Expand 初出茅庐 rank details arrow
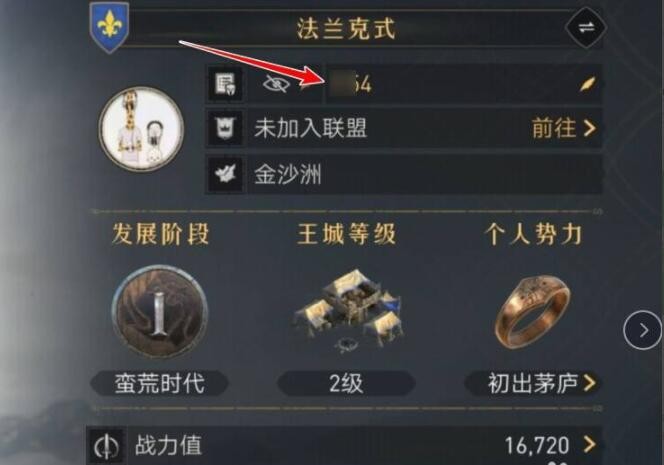 pos(590,383)
